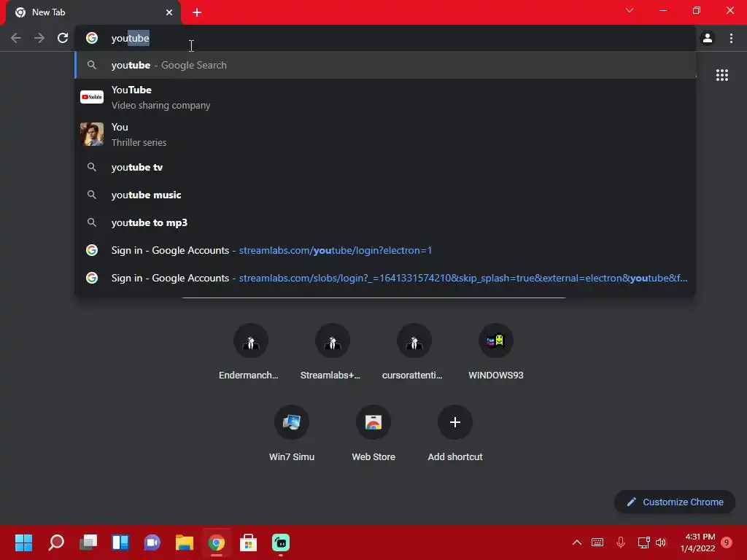
Task: Click the 'You' series poster thumbnail
Action: pos(92,134)
